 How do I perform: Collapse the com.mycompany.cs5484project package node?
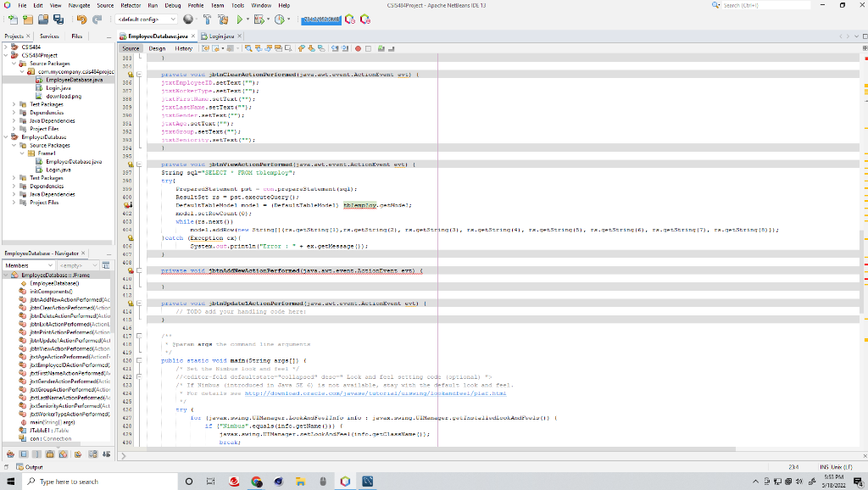pos(22,71)
